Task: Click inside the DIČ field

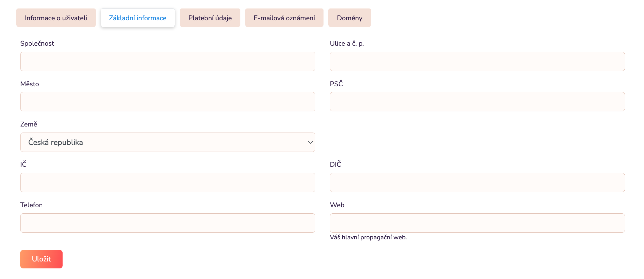Action: 477,182
